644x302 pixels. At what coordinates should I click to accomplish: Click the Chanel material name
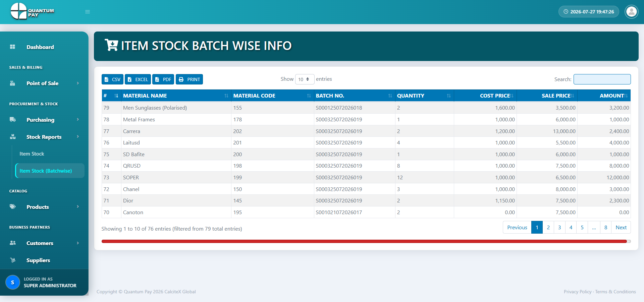[x=131, y=189]
